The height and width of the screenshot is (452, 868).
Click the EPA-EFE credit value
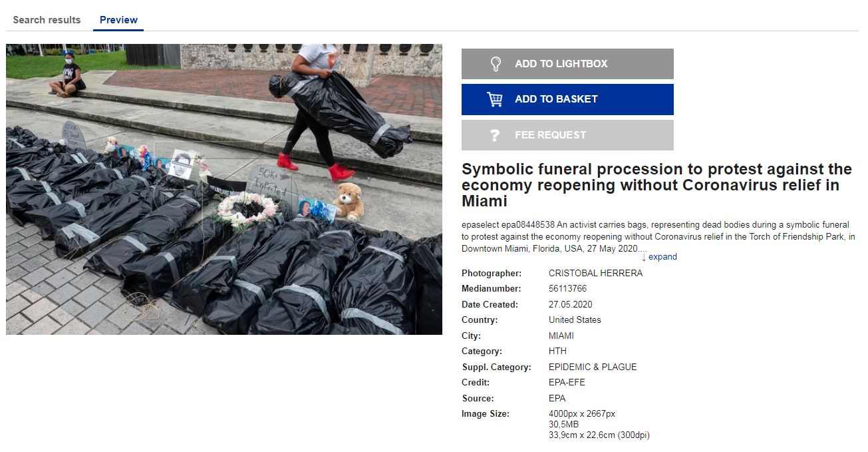click(567, 383)
